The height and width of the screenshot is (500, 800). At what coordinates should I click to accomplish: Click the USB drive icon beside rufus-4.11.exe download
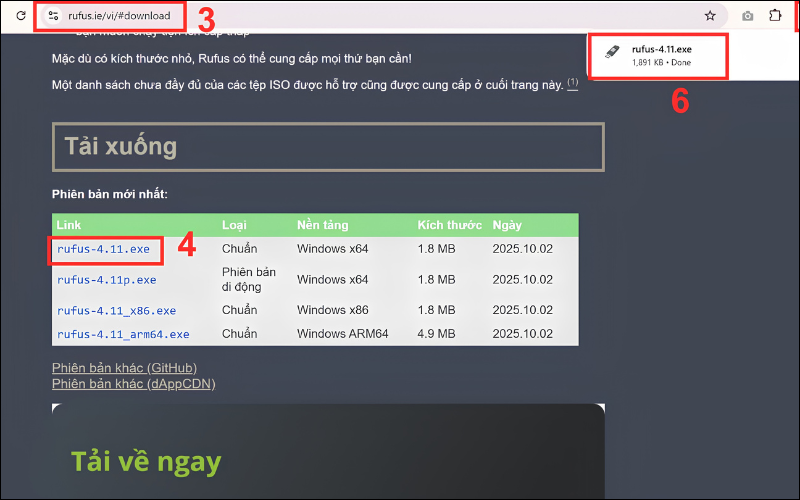coord(612,52)
